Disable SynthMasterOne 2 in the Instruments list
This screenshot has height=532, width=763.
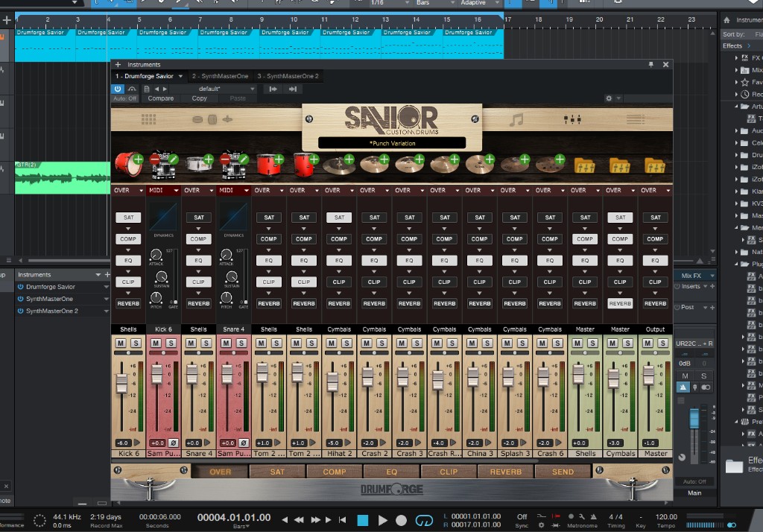20,311
